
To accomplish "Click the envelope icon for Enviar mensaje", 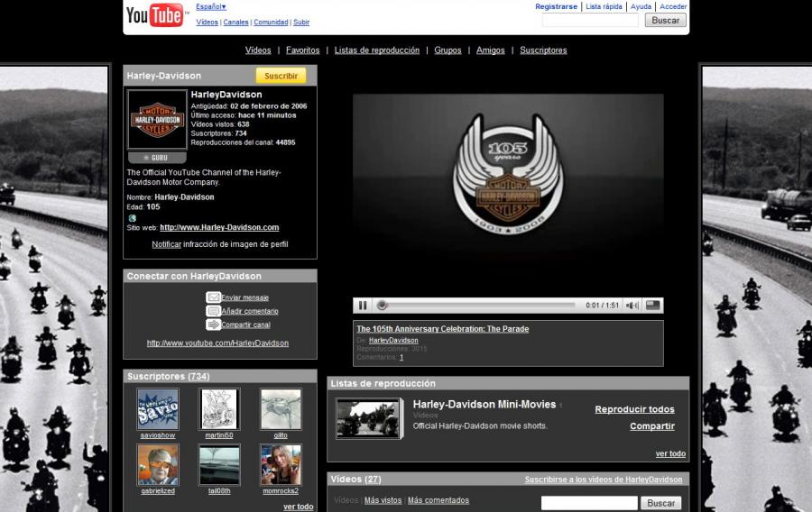I will click(x=213, y=297).
